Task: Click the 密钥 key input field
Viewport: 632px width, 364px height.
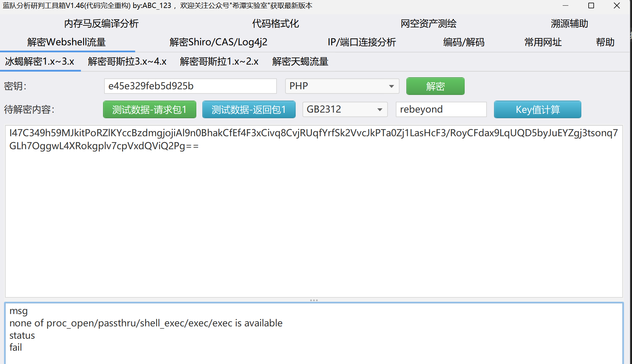Action: pyautogui.click(x=190, y=86)
